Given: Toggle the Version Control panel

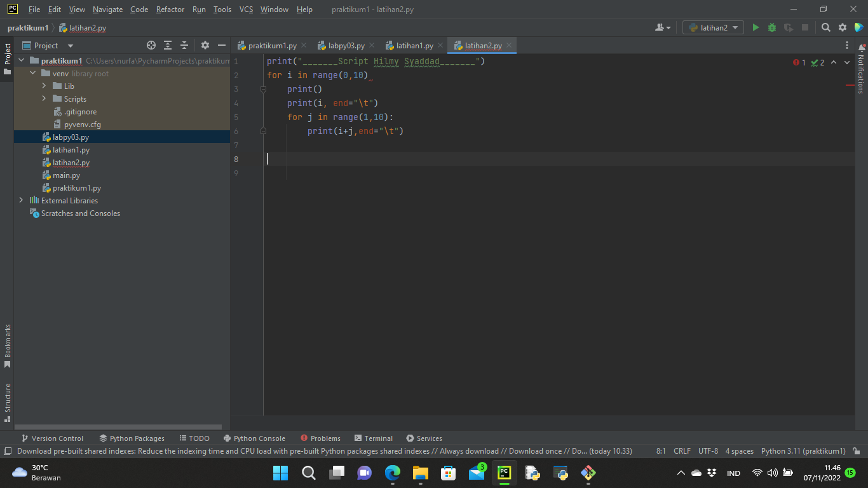Looking at the screenshot, I should click(x=53, y=438).
